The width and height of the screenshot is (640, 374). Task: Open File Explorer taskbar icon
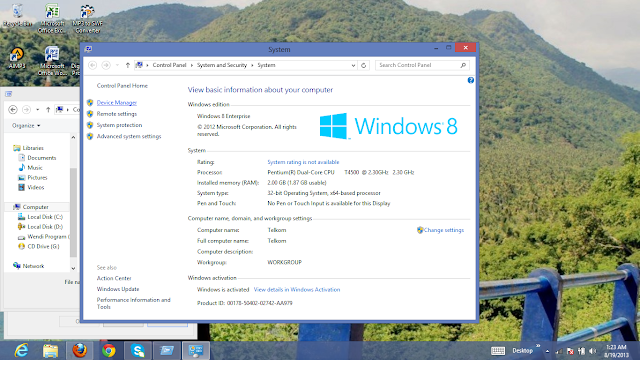[x=50, y=351]
